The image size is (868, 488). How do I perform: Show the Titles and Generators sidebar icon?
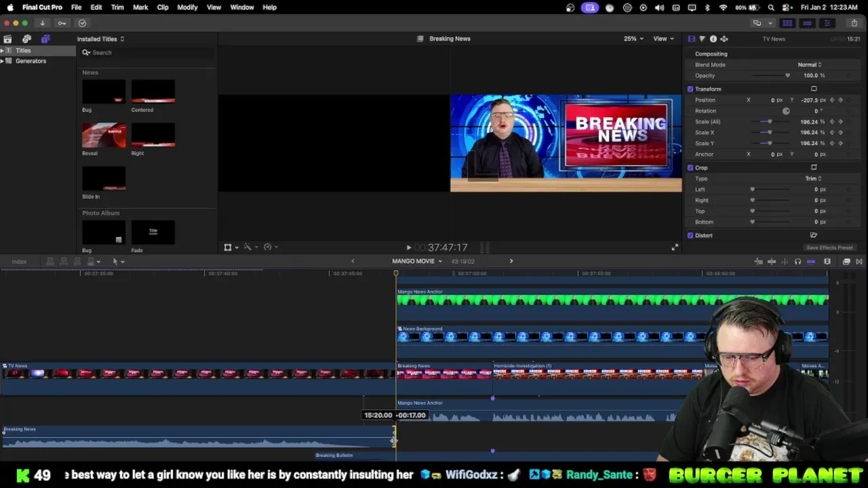click(45, 39)
